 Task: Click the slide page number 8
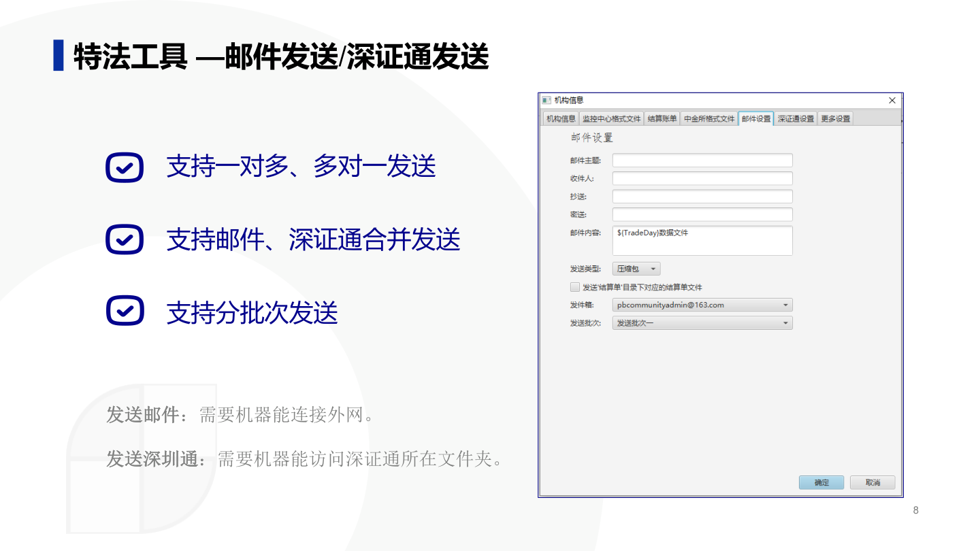(915, 510)
